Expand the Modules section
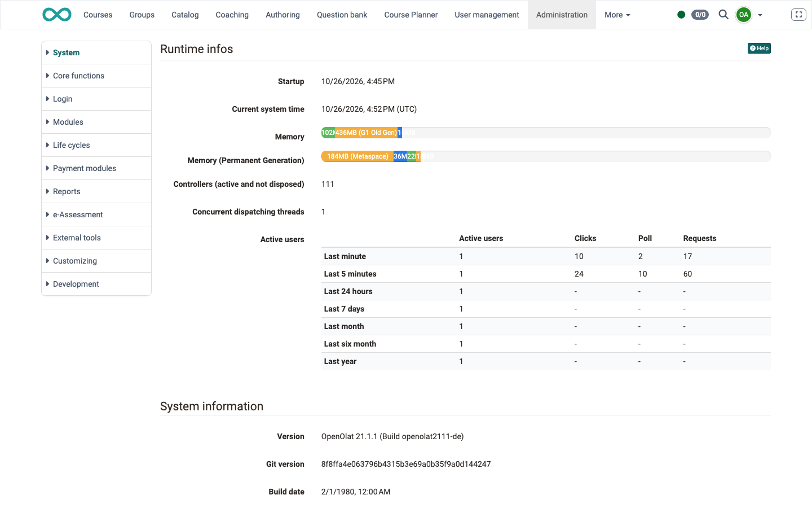 pos(96,122)
